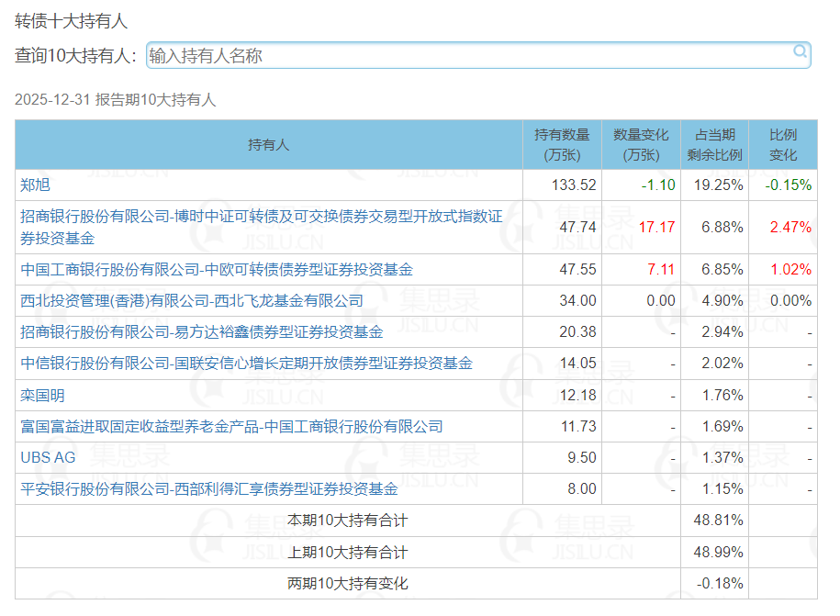Focus the holder name search field

(478, 55)
